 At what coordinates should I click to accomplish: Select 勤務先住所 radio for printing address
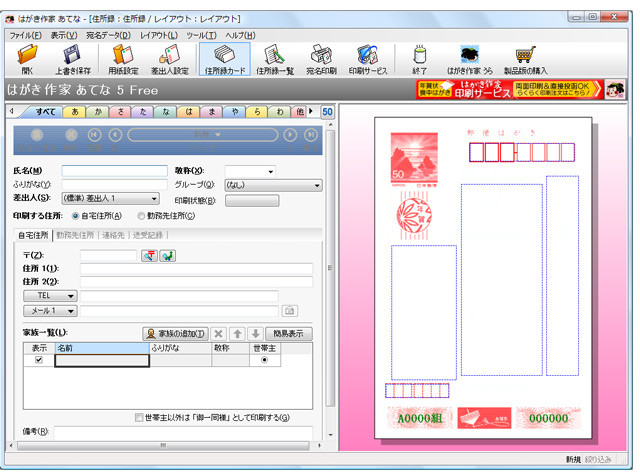pos(141,216)
